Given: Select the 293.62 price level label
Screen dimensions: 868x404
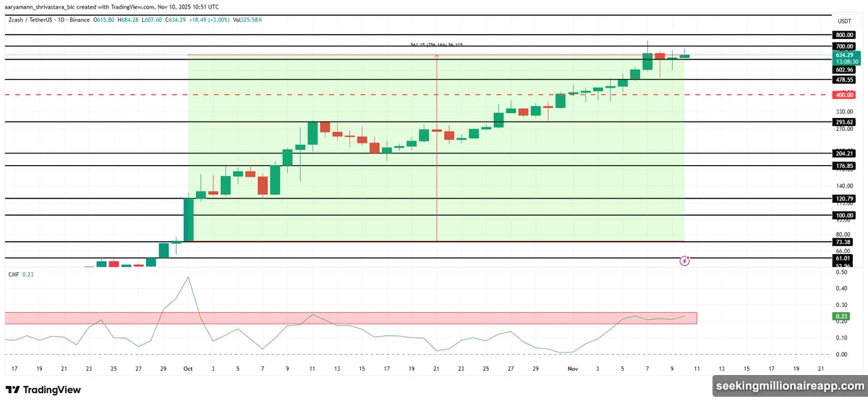Looking at the screenshot, I should (844, 122).
